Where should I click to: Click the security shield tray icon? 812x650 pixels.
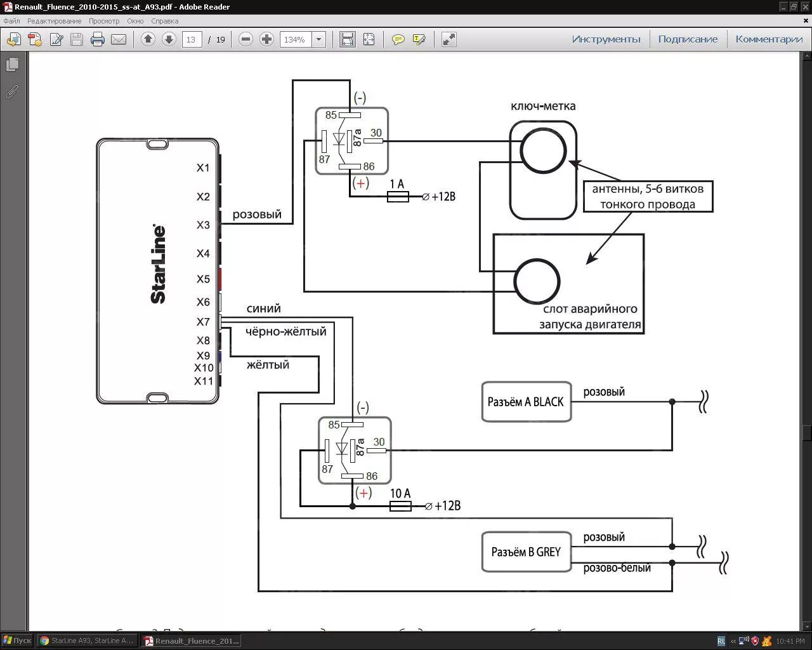755,640
